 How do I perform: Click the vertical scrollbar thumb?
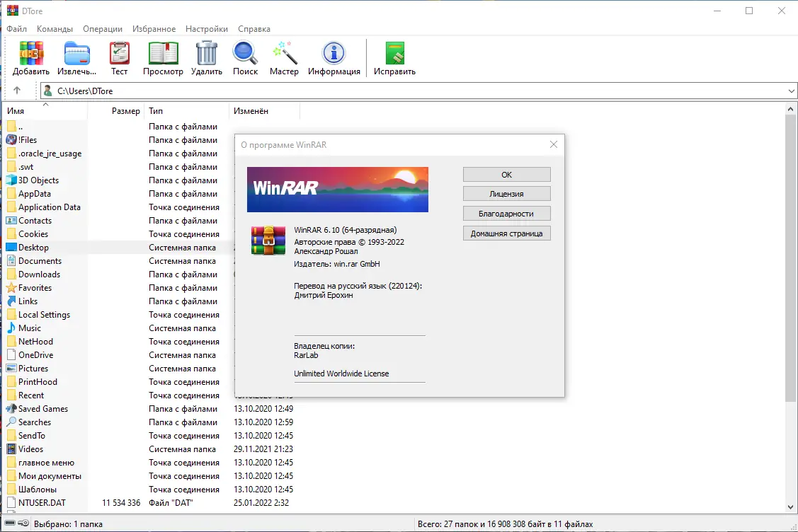click(x=790, y=258)
